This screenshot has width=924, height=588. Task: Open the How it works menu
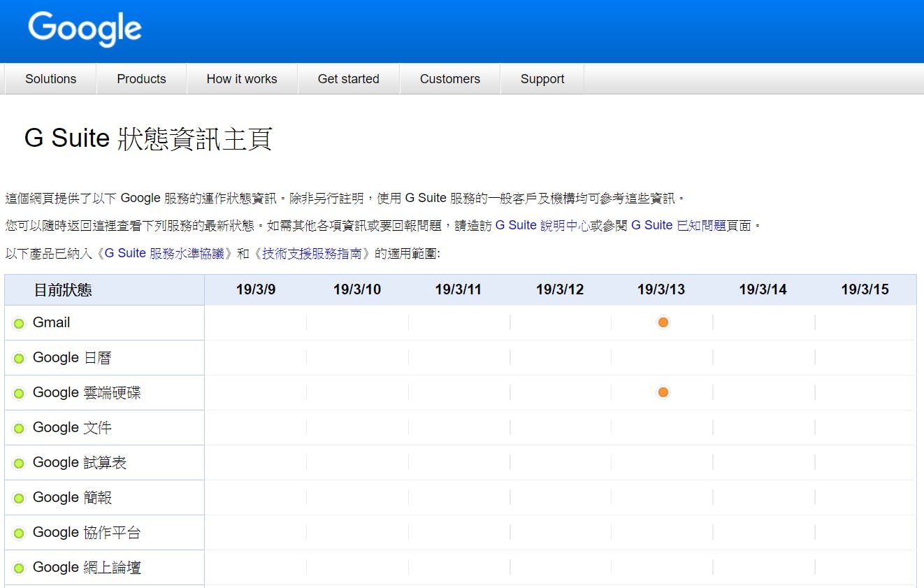coord(242,79)
